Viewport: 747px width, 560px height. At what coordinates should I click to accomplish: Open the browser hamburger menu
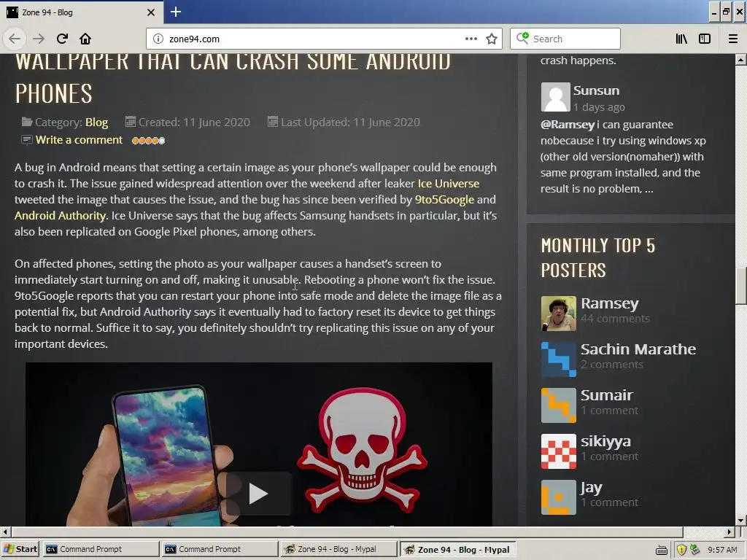coord(733,39)
